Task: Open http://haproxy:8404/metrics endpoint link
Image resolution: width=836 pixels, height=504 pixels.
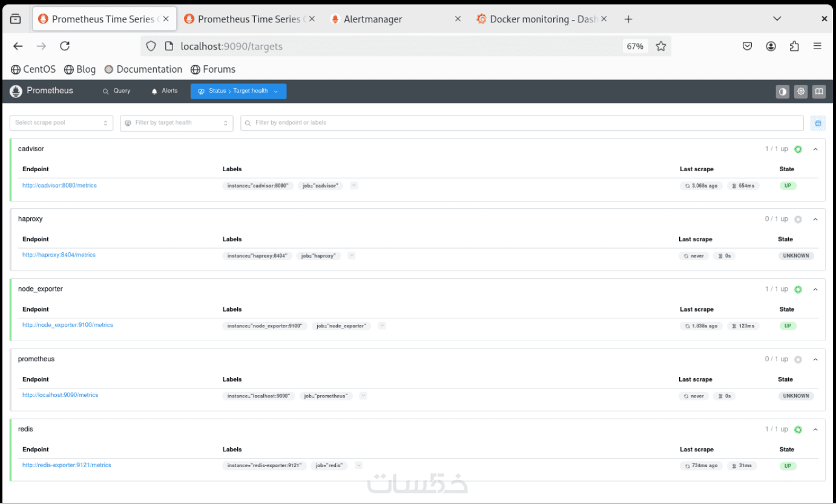Action: tap(59, 255)
